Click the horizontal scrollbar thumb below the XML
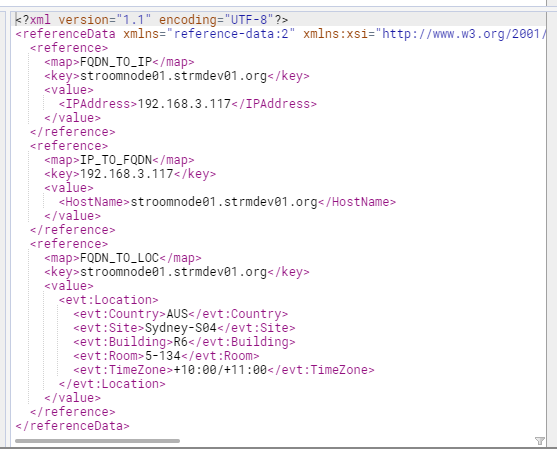Screen dimensions: 557x449 pos(97,441)
